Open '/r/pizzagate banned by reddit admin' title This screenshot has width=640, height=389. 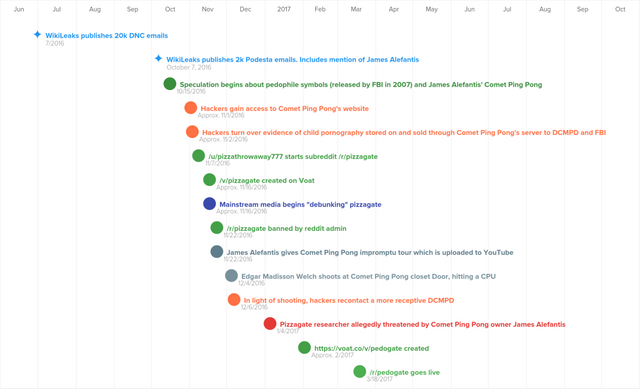[x=287, y=229]
